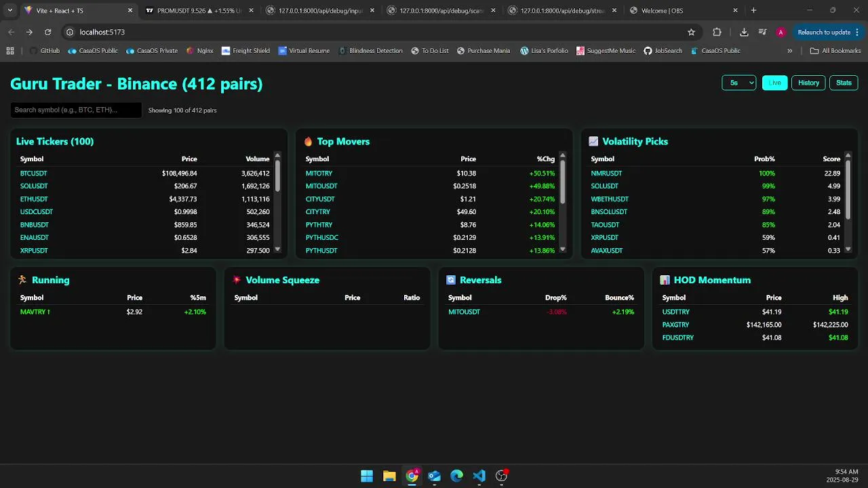
Task: Open the Blindness Detection bookmark
Action: coord(370,51)
